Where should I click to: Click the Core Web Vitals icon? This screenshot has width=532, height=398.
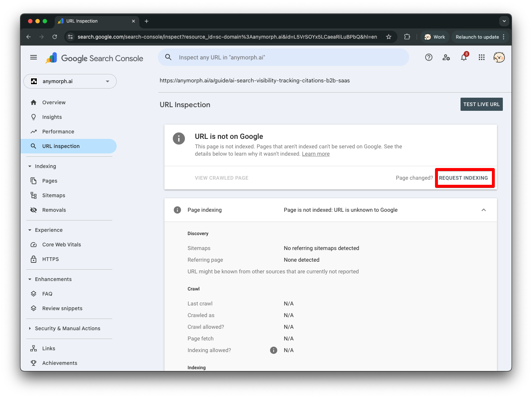coord(33,244)
